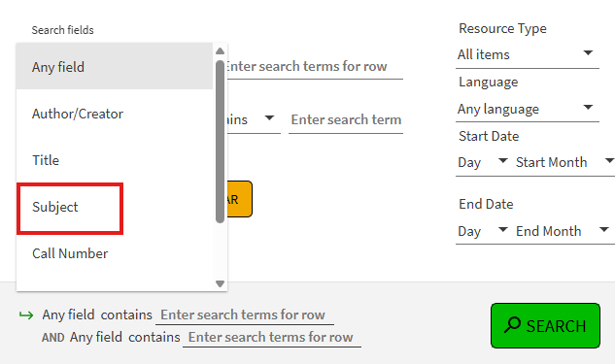615x364 pixels.
Task: Click summary second row search terms field
Action: tap(272, 337)
